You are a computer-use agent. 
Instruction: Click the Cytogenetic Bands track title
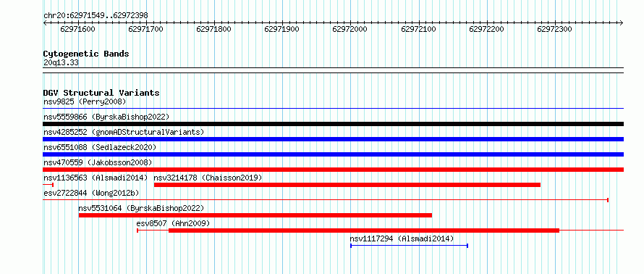[x=86, y=54]
